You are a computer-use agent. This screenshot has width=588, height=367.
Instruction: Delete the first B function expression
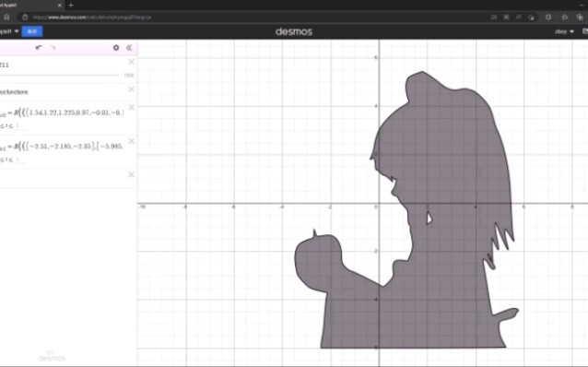[x=131, y=107]
